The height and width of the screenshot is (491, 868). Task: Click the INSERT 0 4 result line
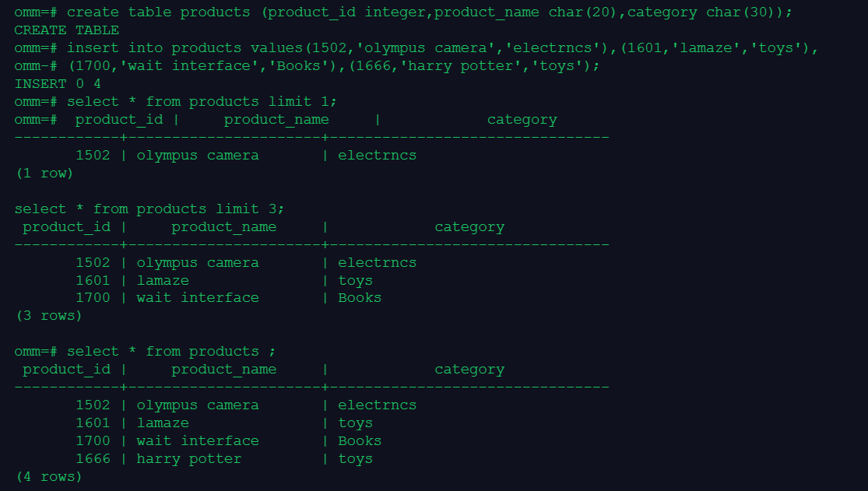[x=58, y=84]
